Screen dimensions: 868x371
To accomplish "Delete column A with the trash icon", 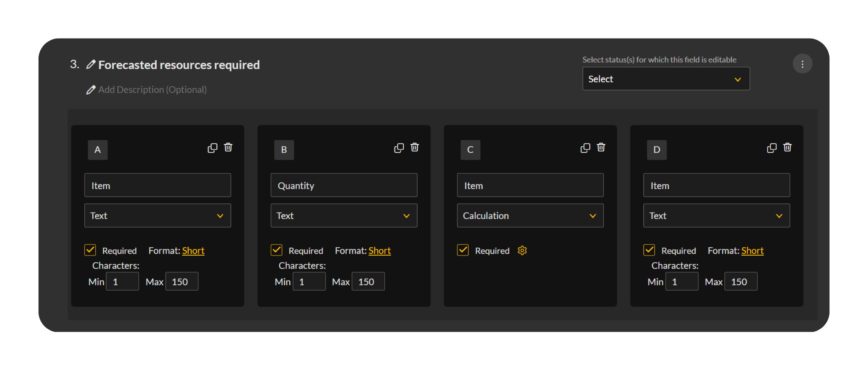I will (x=228, y=147).
